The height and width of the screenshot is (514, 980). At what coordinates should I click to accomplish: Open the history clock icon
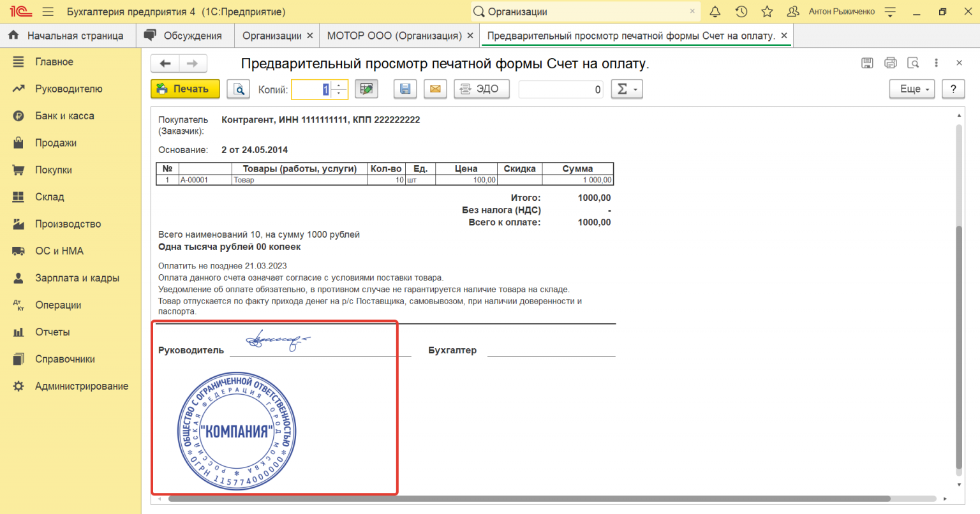pyautogui.click(x=741, y=11)
